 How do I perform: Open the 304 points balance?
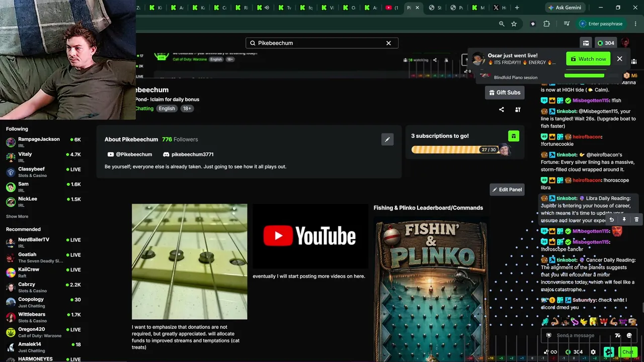click(606, 43)
